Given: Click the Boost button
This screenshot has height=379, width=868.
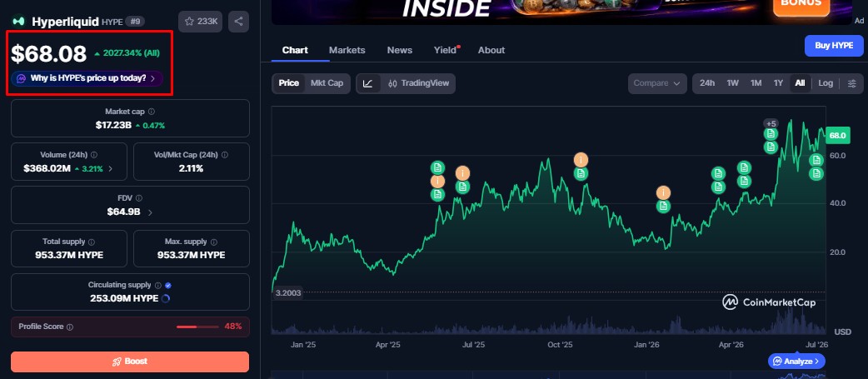Looking at the screenshot, I should pyautogui.click(x=130, y=362).
